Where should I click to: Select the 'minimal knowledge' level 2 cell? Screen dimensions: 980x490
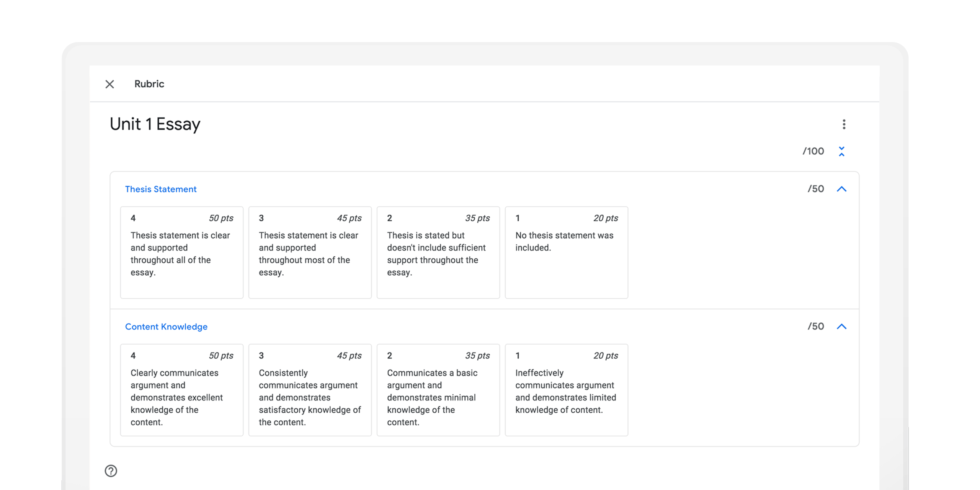coord(438,390)
